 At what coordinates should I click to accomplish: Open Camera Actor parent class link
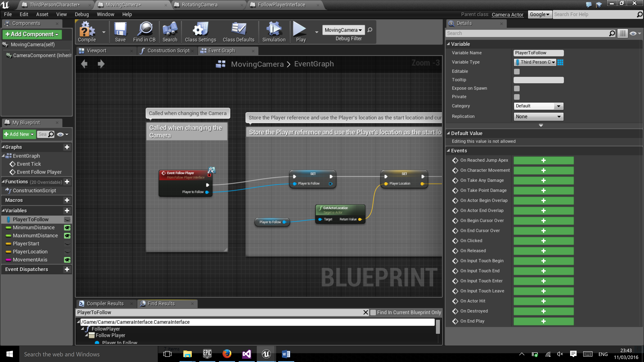(x=507, y=15)
